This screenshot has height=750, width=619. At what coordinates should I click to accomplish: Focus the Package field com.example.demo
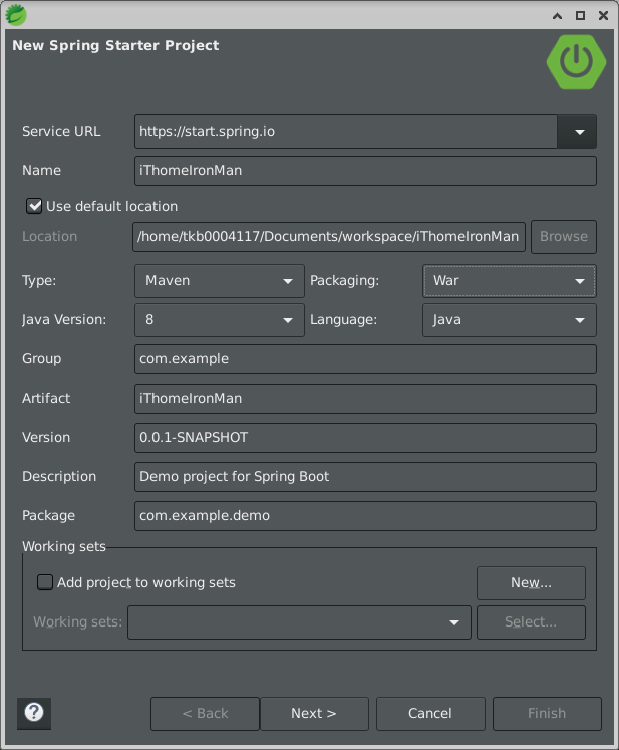365,516
